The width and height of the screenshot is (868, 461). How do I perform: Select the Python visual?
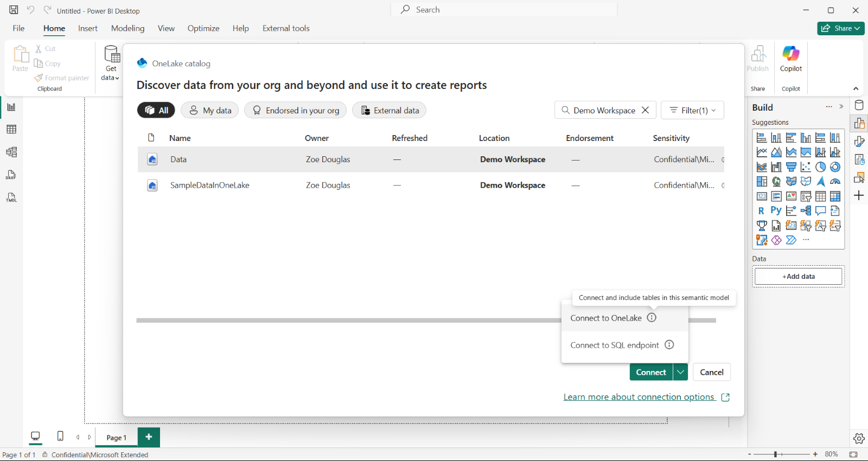point(776,211)
